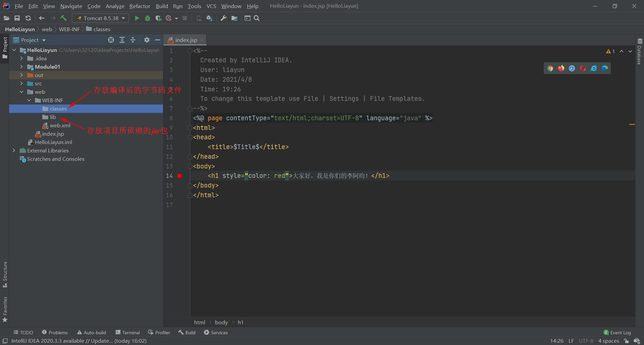The width and height of the screenshot is (644, 345).
Task: Click the Build Project hammer icon
Action: pyautogui.click(x=64, y=18)
